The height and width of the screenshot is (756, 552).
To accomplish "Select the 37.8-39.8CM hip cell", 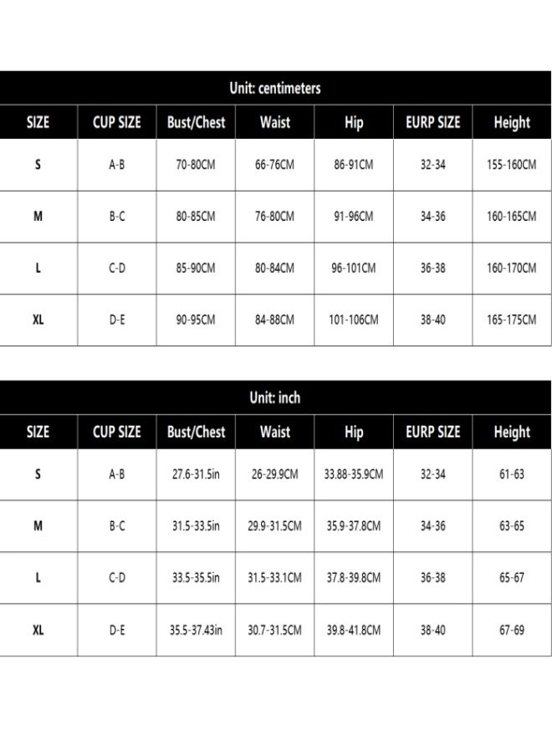I will pyautogui.click(x=354, y=578).
